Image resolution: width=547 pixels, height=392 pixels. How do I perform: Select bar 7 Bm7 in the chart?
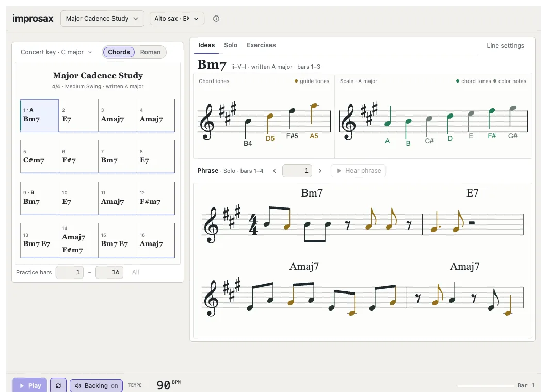[x=118, y=157]
